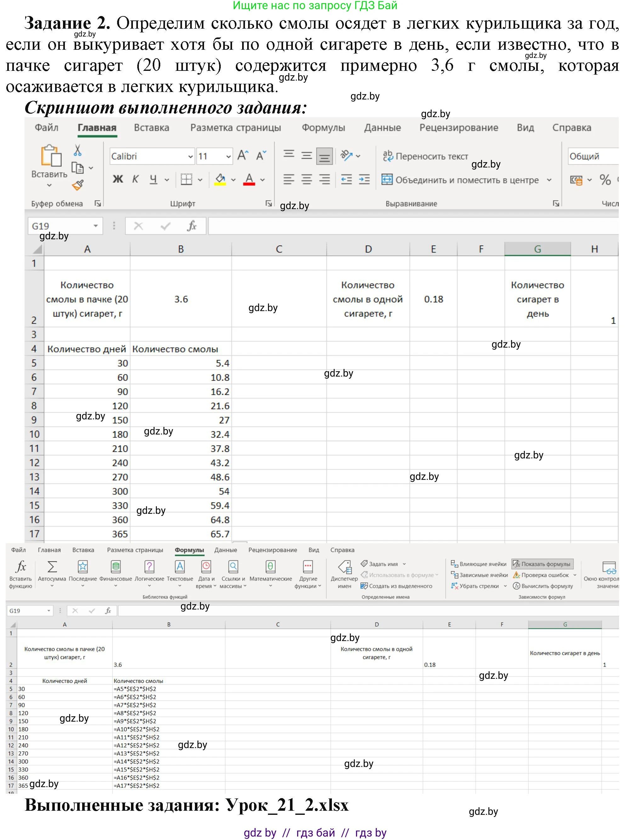631x840 pixels.
Task: Click the Insert Function fx icon
Action: [x=20, y=567]
